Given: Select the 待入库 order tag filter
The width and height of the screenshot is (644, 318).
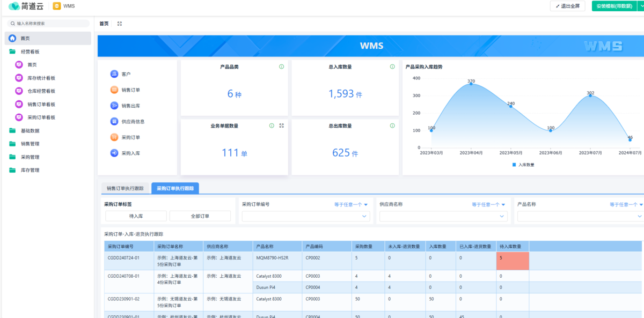Looking at the screenshot, I should point(135,216).
